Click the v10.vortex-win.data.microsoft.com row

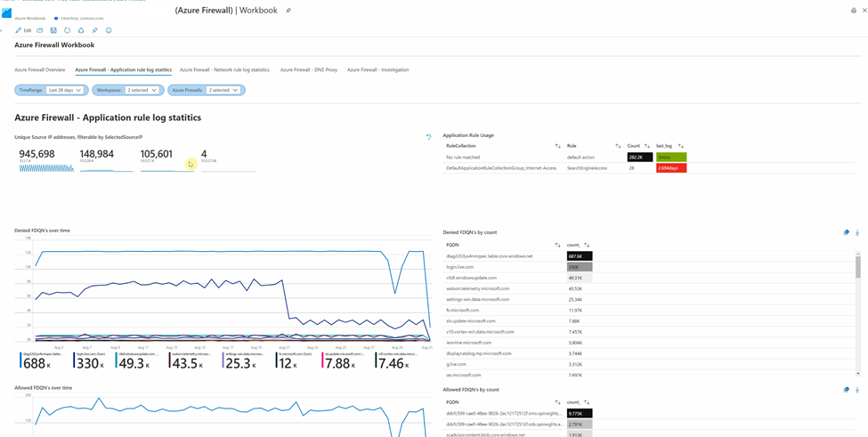[x=648, y=332]
